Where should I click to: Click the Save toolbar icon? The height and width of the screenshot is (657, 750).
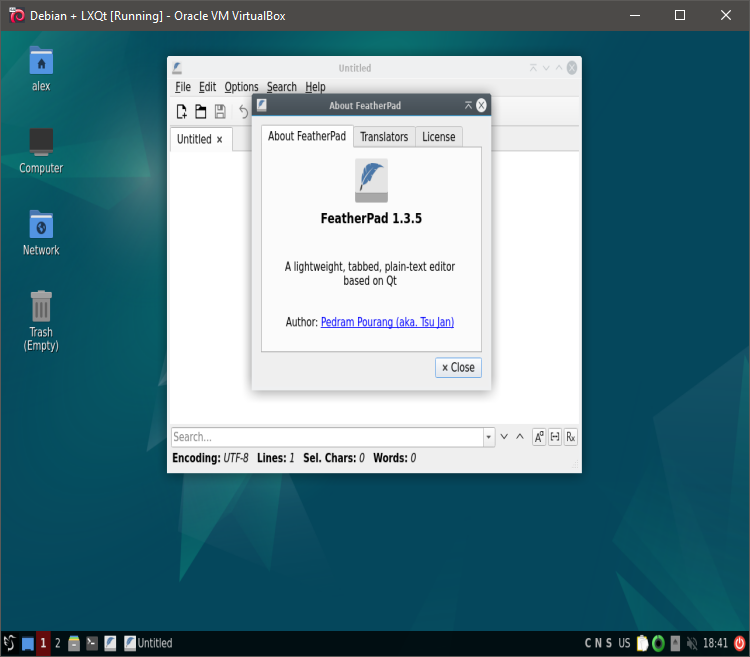point(220,111)
